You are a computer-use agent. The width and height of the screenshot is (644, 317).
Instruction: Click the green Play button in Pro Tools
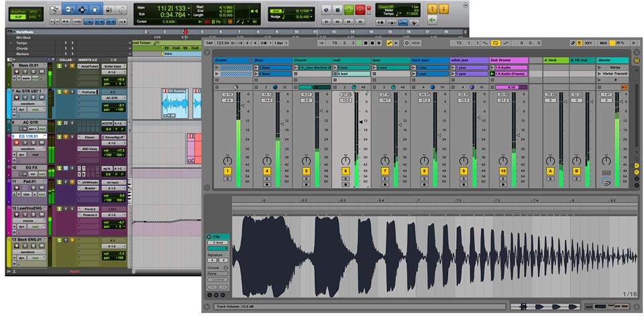pos(349,9)
